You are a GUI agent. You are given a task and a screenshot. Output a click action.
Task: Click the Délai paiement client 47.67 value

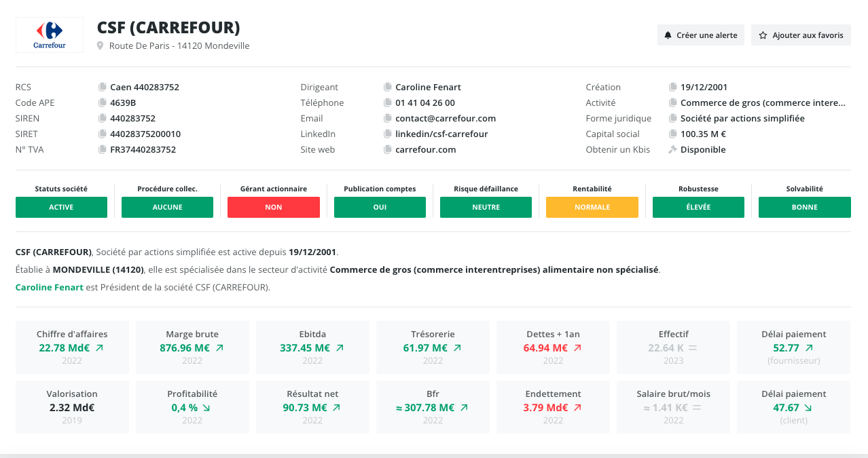(786, 408)
